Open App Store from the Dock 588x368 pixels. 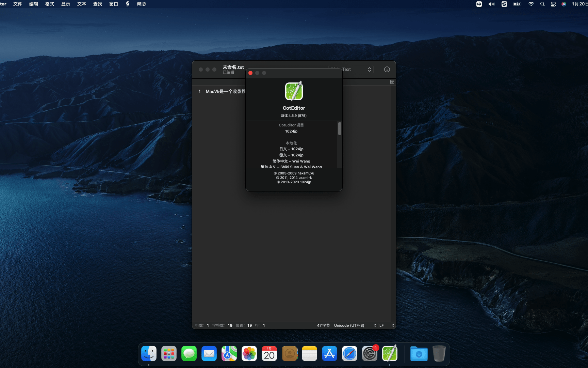coord(329,354)
